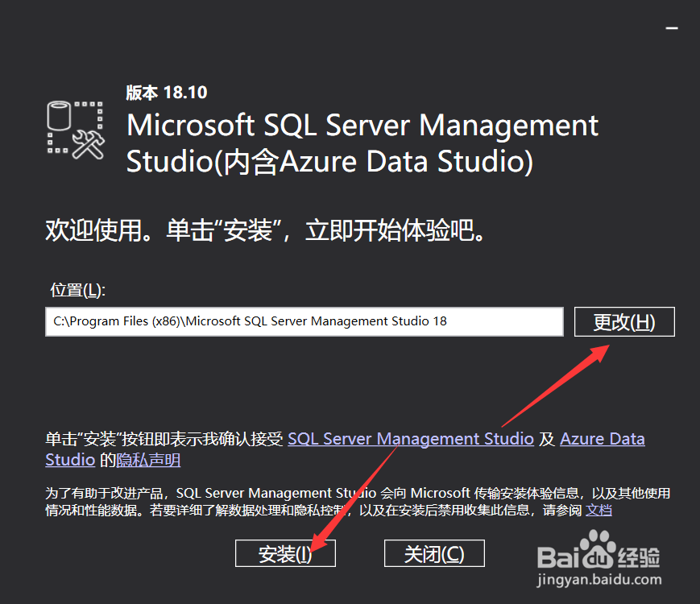The height and width of the screenshot is (604, 700).
Task: Click the Install 安装(I) button
Action: tap(285, 553)
